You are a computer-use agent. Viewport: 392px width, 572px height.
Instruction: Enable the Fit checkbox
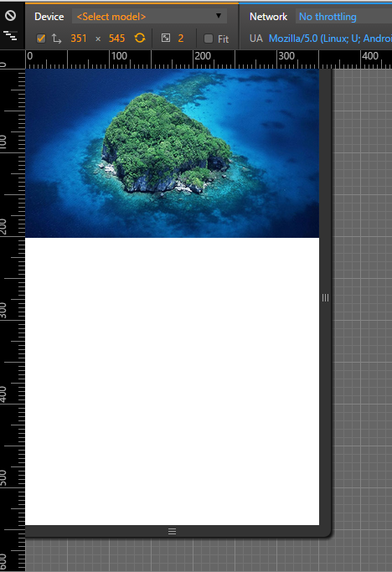click(209, 39)
